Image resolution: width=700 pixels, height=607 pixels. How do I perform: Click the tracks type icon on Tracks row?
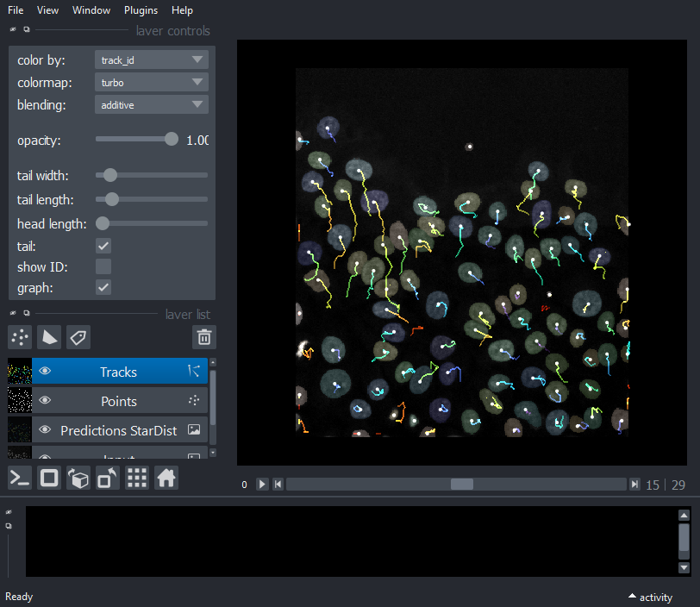pyautogui.click(x=194, y=371)
